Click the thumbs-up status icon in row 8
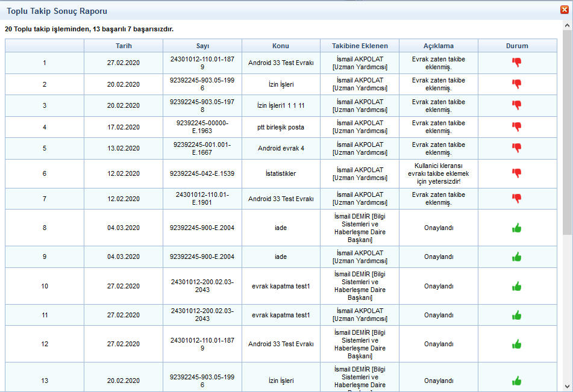Image resolution: width=573 pixels, height=392 pixels. pyautogui.click(x=516, y=228)
